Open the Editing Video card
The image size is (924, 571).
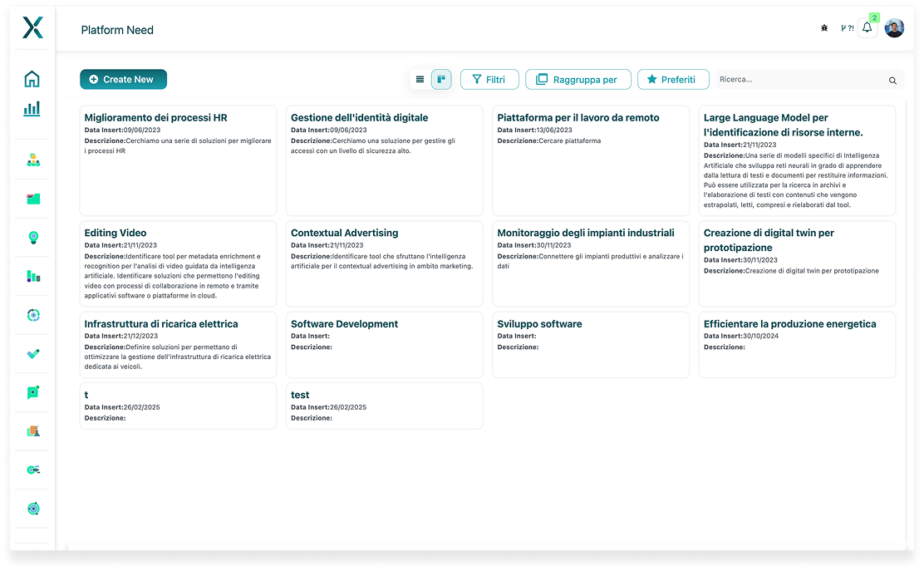(178, 263)
